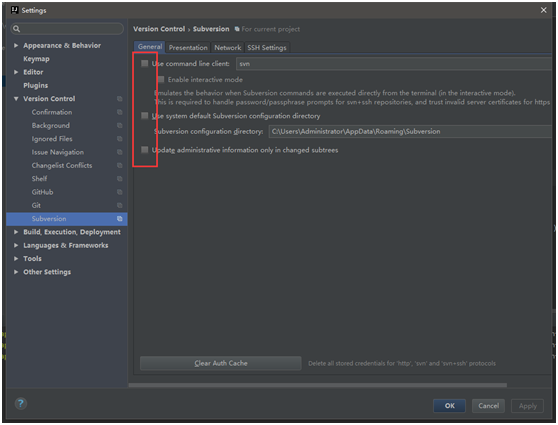Expand Languages & Frameworks section
Screen dimensions: 558x425
16,245
